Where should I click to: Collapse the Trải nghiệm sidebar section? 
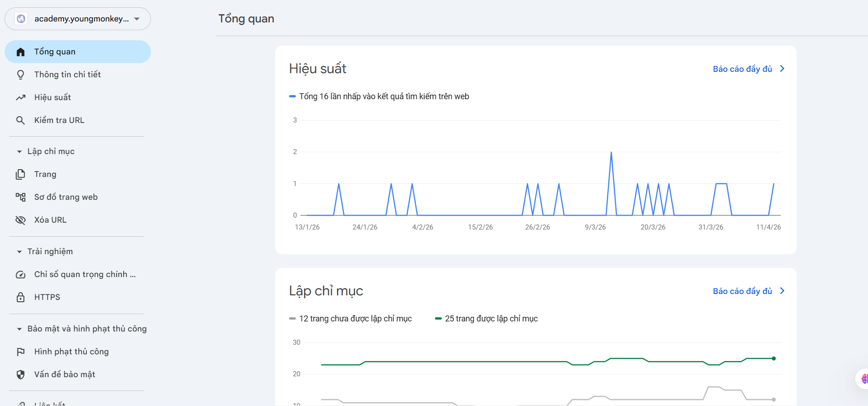19,251
